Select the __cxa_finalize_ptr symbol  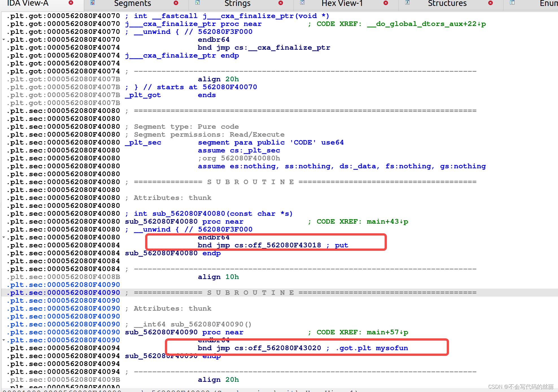(x=289, y=47)
